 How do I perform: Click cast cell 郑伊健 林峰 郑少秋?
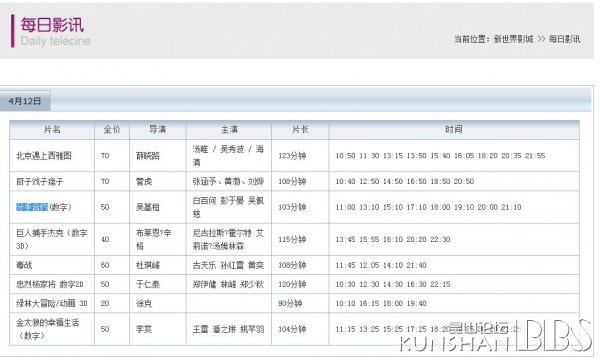(228, 284)
